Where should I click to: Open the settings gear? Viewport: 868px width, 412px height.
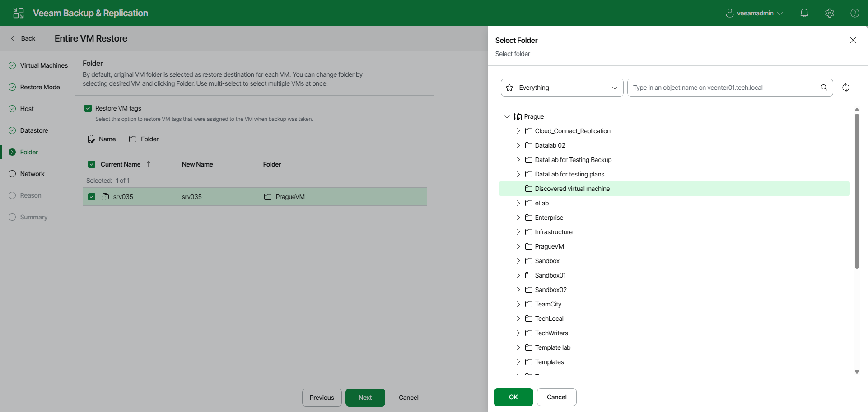830,13
